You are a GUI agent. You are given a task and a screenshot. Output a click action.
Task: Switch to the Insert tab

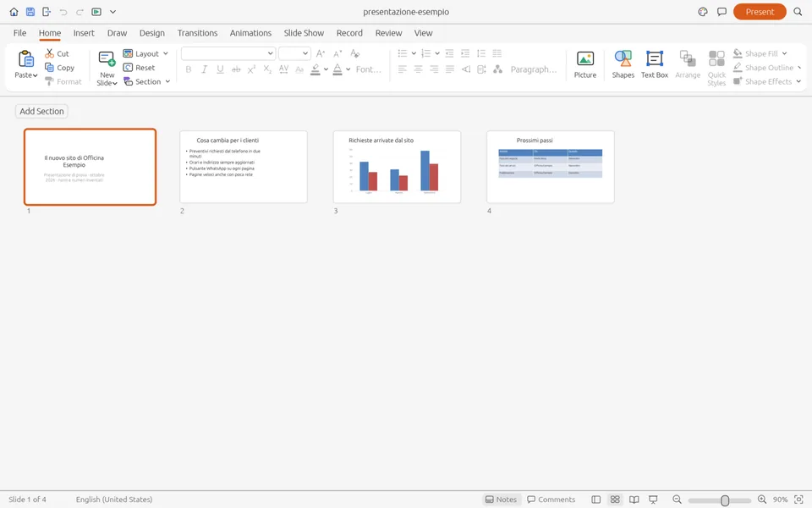(84, 33)
